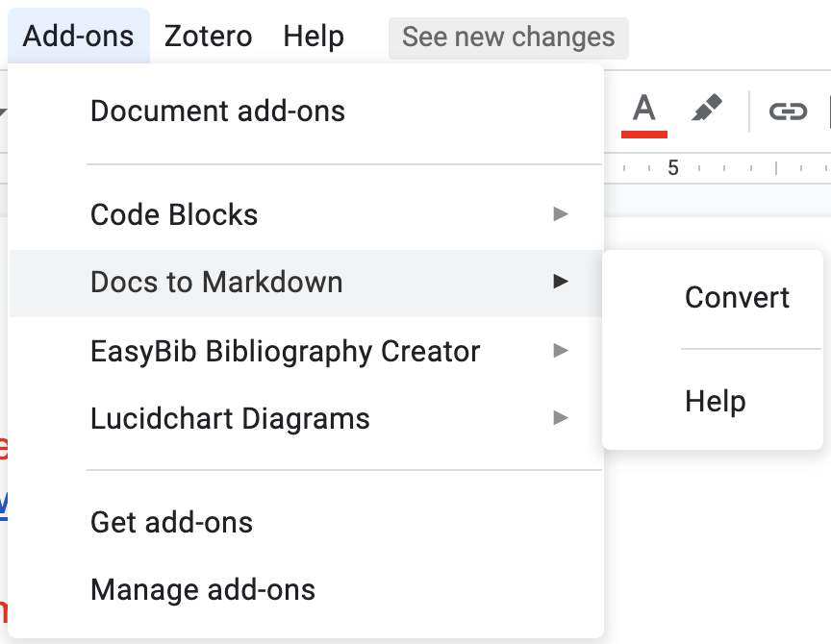Viewport: 831px width, 644px height.
Task: Select the highlight color marker icon
Action: coord(707,108)
